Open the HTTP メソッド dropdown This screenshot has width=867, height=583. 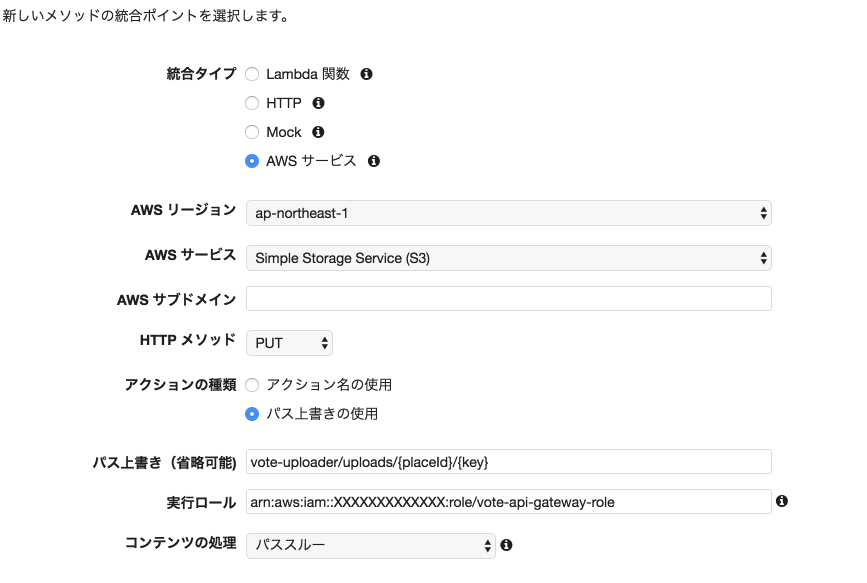(x=289, y=342)
